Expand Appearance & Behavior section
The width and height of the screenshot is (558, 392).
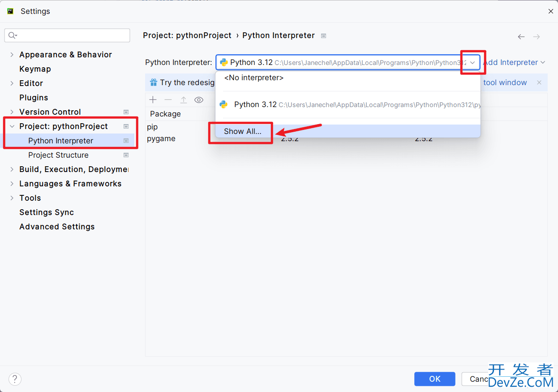tap(12, 55)
